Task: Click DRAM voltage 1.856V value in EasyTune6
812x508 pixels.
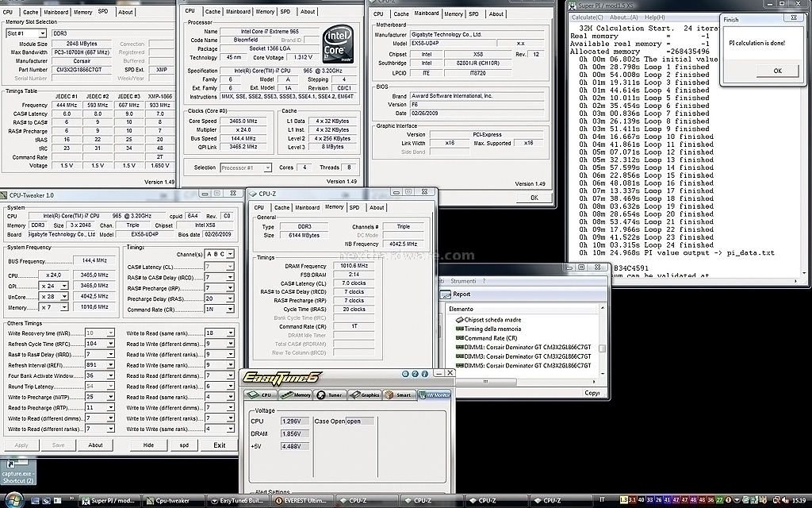Action: point(294,433)
